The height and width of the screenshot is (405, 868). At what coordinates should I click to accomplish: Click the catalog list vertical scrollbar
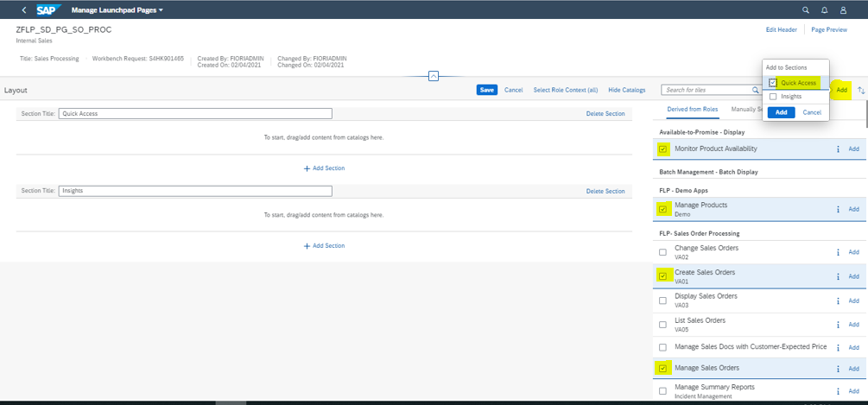click(865, 113)
